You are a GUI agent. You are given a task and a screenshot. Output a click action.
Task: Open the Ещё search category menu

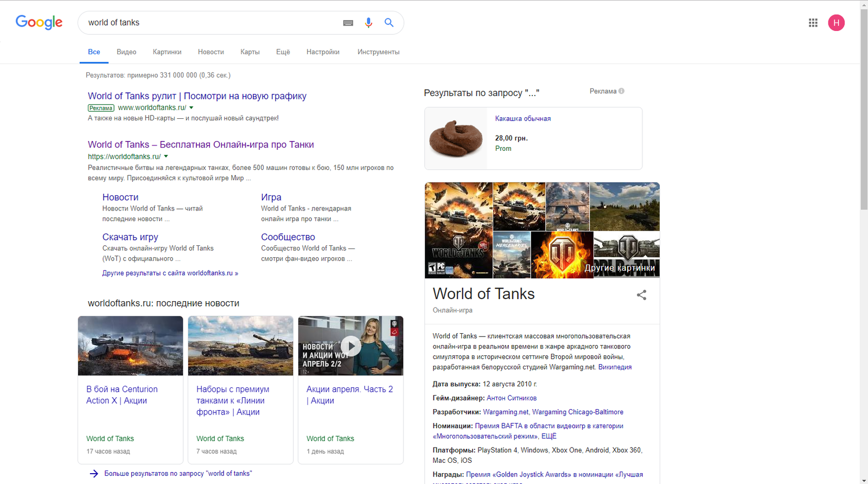283,52
